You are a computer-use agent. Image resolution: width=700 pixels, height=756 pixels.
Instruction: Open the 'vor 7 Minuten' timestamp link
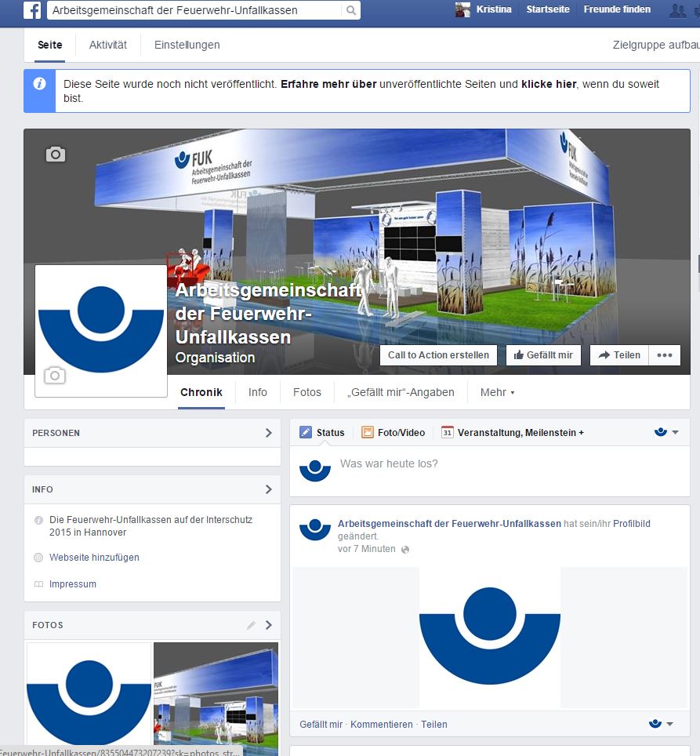click(x=367, y=549)
